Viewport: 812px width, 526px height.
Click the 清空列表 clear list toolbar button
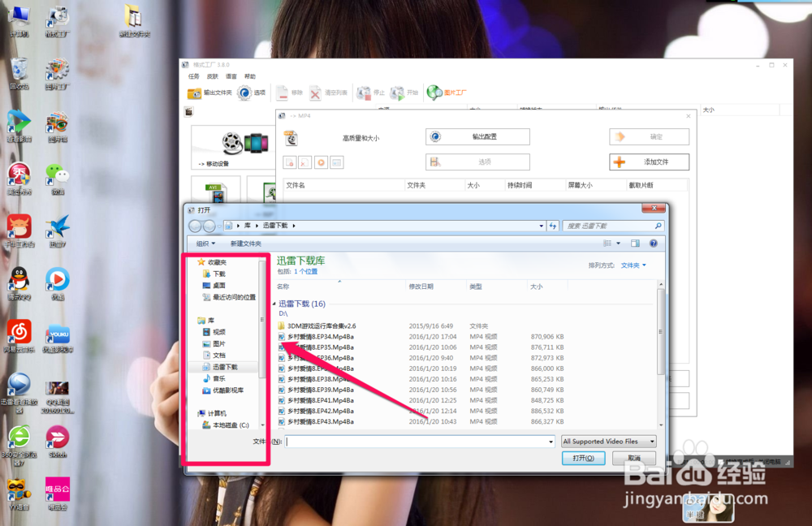click(329, 93)
